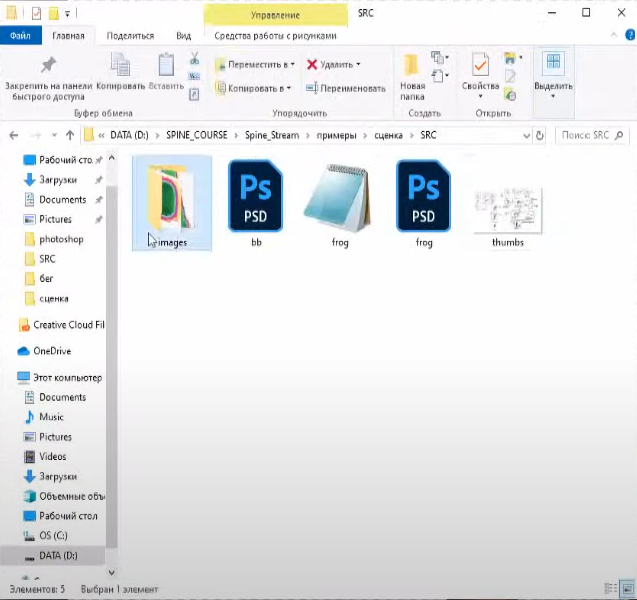
Task: Switch to large thumbnails view in status bar
Action: click(x=626, y=588)
